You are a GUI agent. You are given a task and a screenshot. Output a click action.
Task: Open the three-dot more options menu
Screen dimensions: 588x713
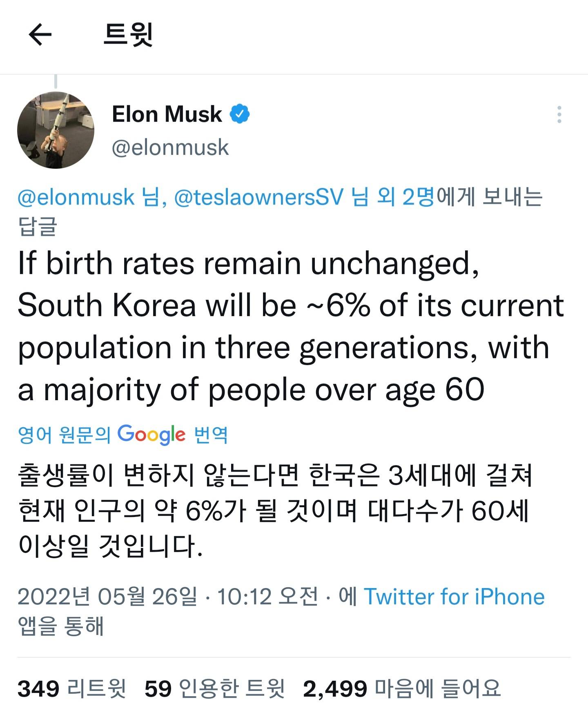pyautogui.click(x=559, y=115)
